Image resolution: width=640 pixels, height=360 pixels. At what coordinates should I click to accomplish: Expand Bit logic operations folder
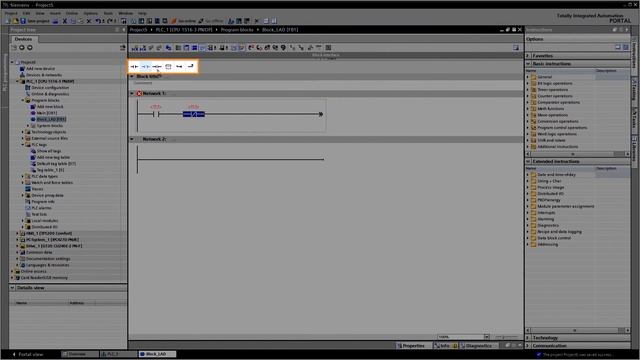[528, 83]
